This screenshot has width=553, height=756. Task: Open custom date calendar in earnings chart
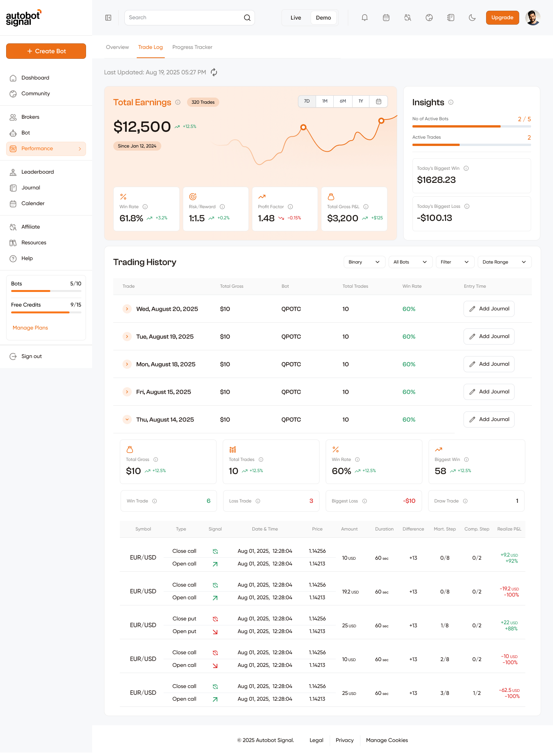[379, 101]
